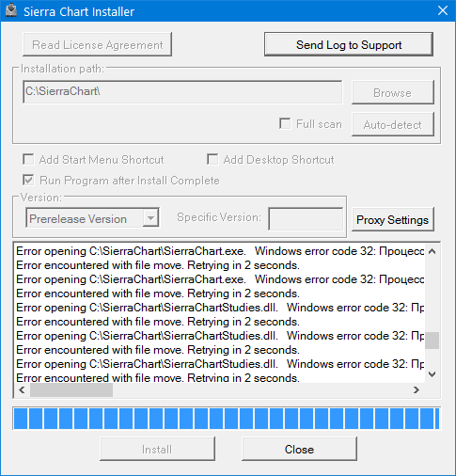The image size is (456, 476).
Task: Open the Prerelease Version dropdown
Action: [x=92, y=218]
